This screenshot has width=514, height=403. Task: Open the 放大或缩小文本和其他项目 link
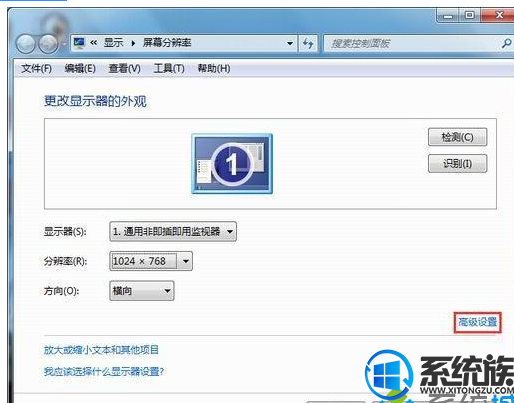[x=101, y=350]
